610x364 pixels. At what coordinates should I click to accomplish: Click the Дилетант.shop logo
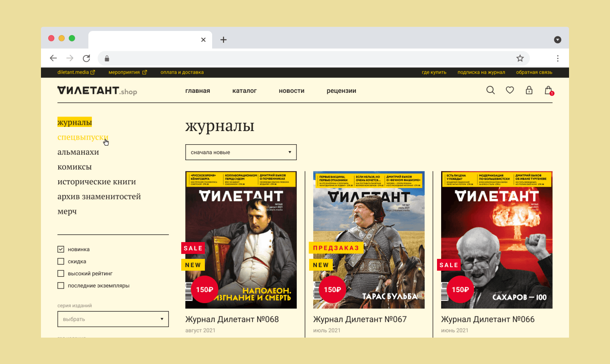pos(97,91)
